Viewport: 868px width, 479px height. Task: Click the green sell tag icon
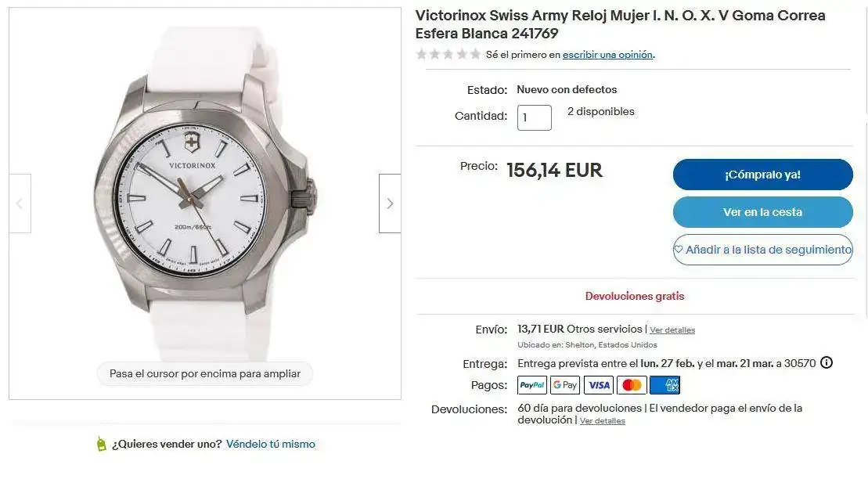pos(101,444)
